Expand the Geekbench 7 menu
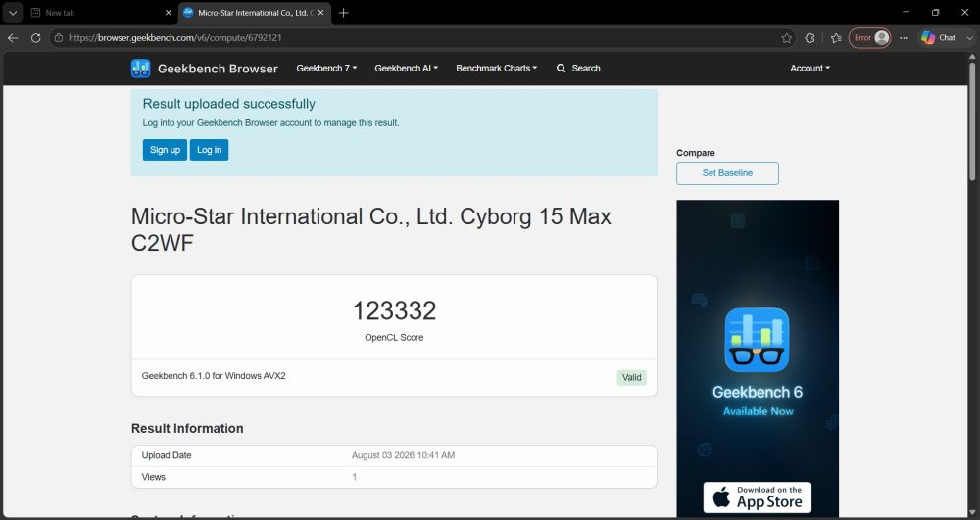980x520 pixels. (x=326, y=68)
